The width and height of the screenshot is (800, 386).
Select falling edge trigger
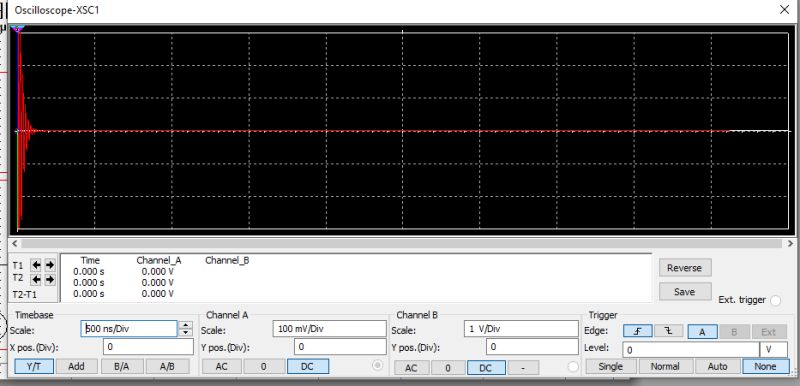[x=668, y=331]
